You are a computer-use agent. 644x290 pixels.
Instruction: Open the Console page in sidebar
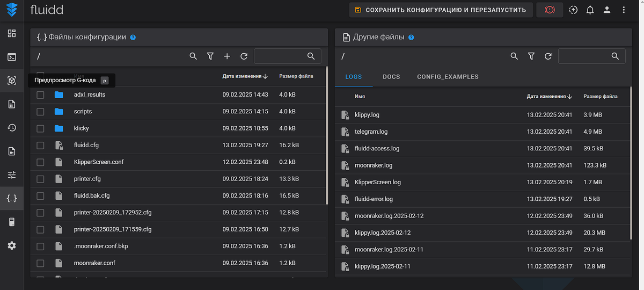(12, 57)
